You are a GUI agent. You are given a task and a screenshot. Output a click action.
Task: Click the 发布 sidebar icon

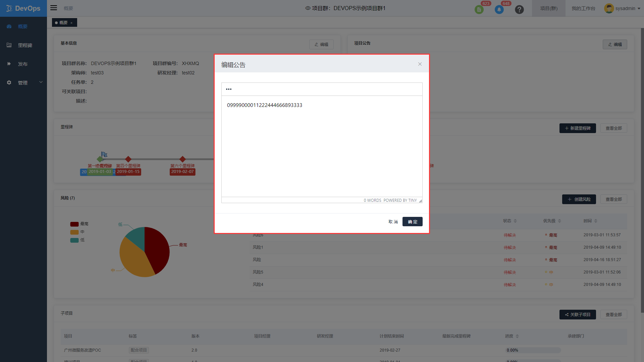[9, 64]
